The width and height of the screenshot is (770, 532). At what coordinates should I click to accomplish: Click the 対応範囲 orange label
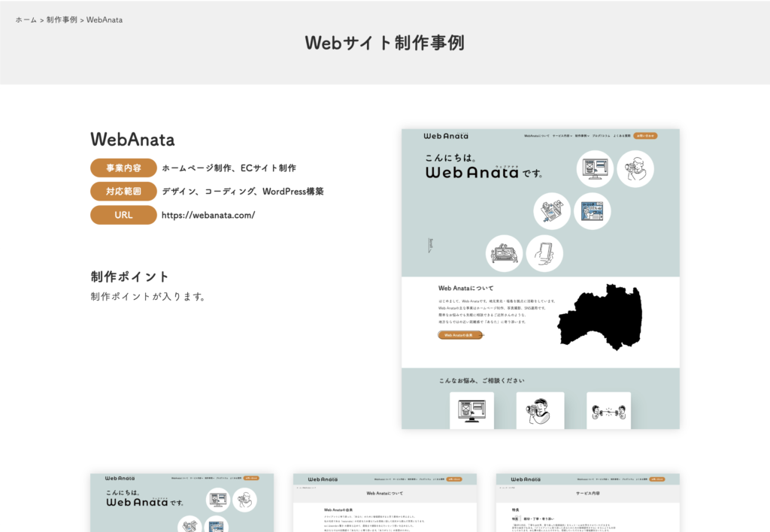pos(123,192)
